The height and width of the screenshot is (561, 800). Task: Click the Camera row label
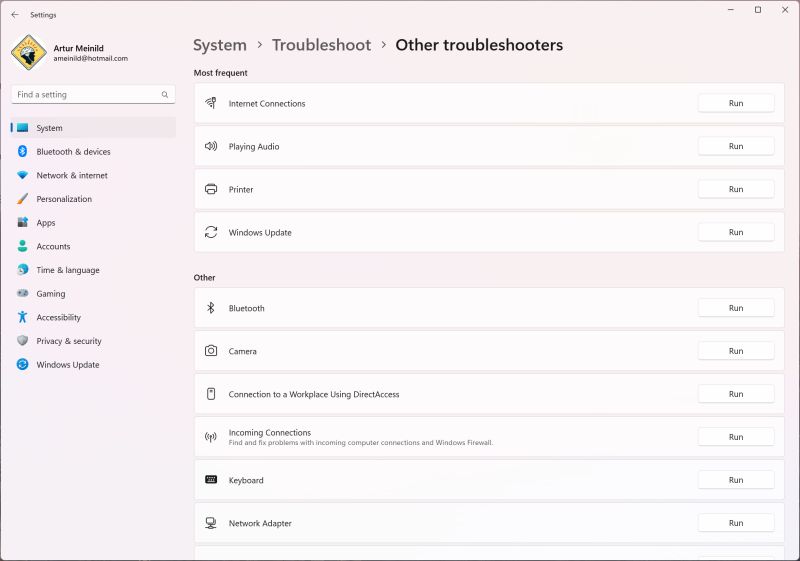[242, 351]
